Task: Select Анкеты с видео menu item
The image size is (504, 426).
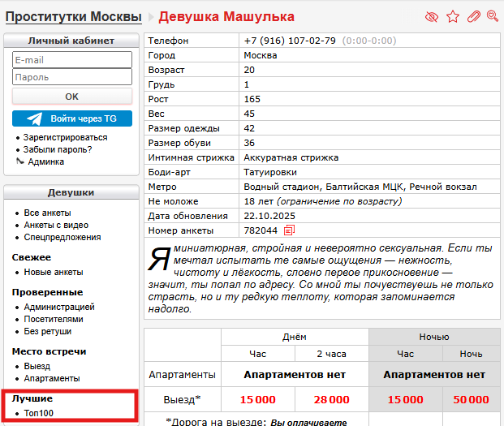Action: click(56, 225)
